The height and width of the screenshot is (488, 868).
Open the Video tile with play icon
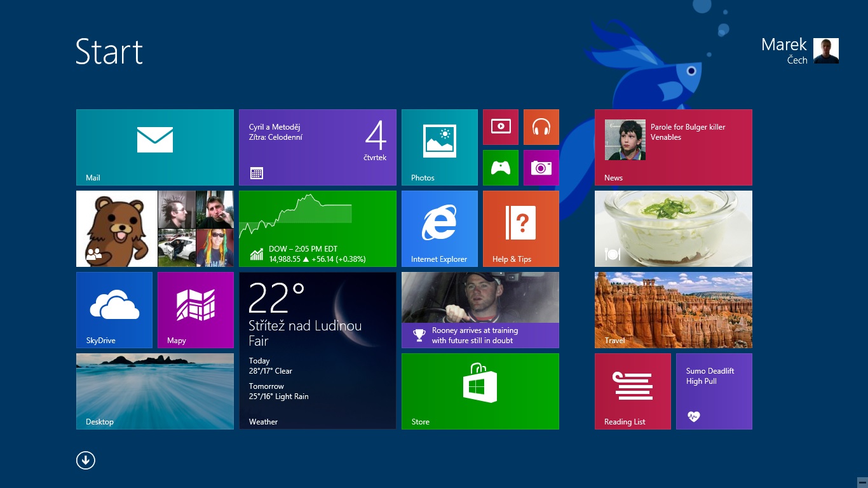click(501, 127)
